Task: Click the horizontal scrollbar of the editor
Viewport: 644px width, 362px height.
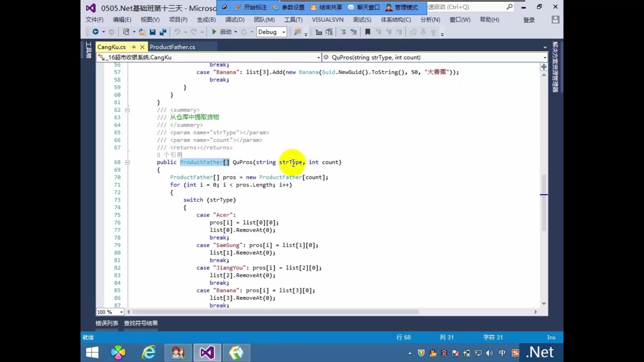Action: tap(275, 312)
